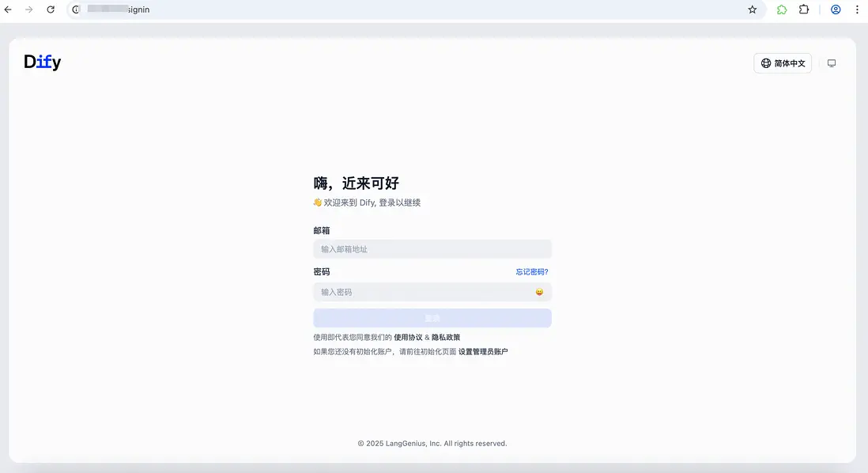868x473 pixels.
Task: Click the globe icon next to 简体中文
Action: (x=764, y=62)
